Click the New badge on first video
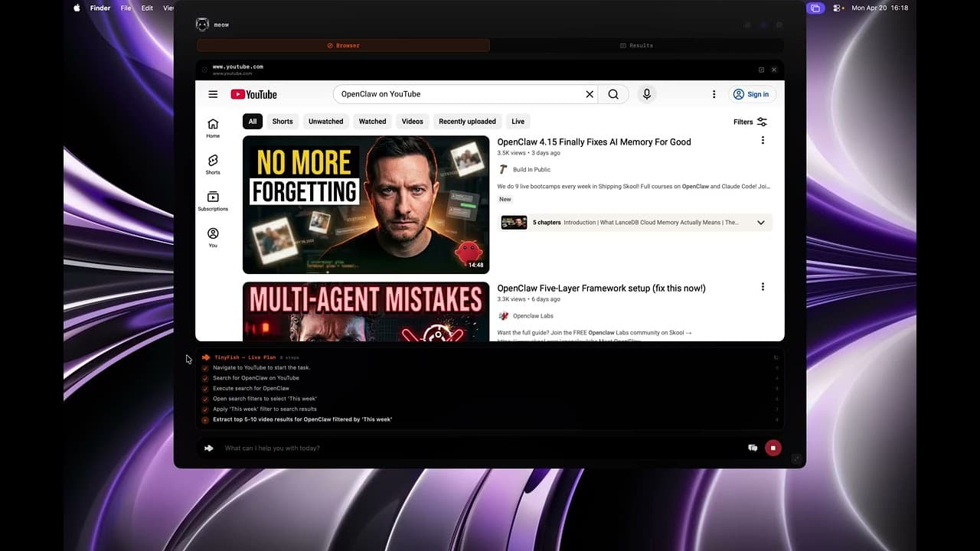980x551 pixels. (505, 199)
